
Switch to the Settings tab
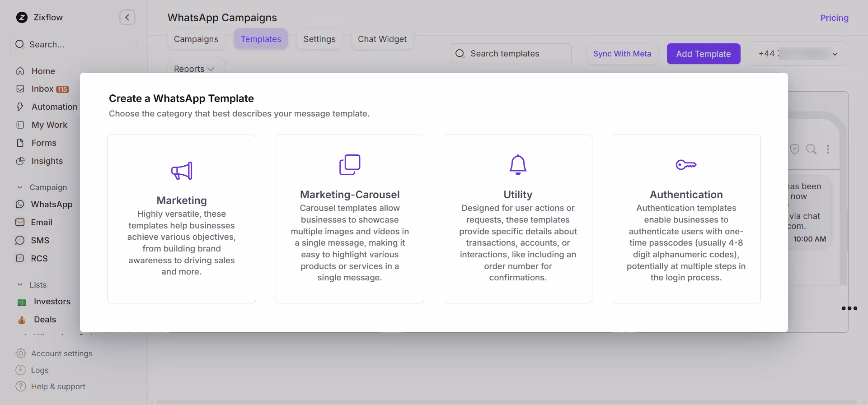(319, 39)
